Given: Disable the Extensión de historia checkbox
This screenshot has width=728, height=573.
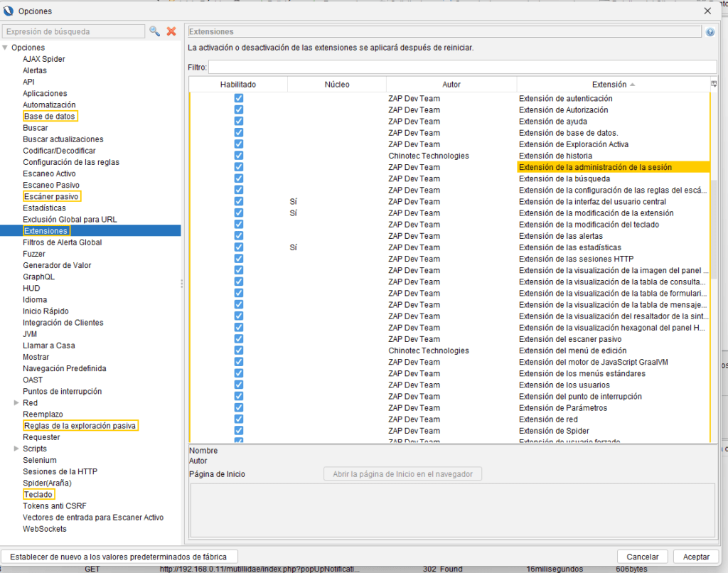Looking at the screenshot, I should (239, 156).
